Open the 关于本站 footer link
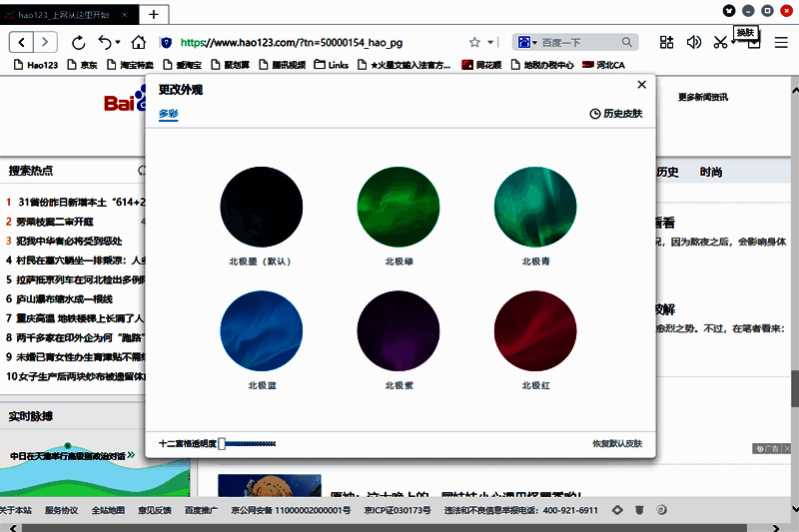 [x=16, y=510]
